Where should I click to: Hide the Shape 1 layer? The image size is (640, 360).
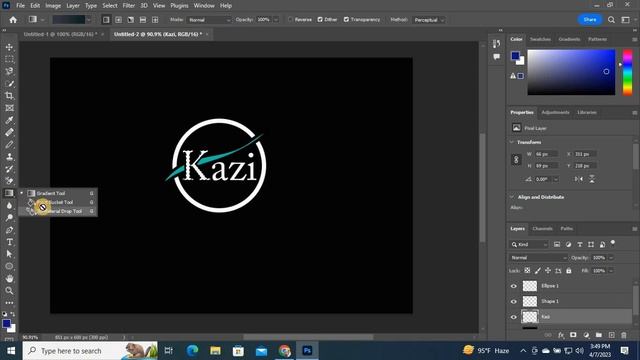pyautogui.click(x=513, y=302)
